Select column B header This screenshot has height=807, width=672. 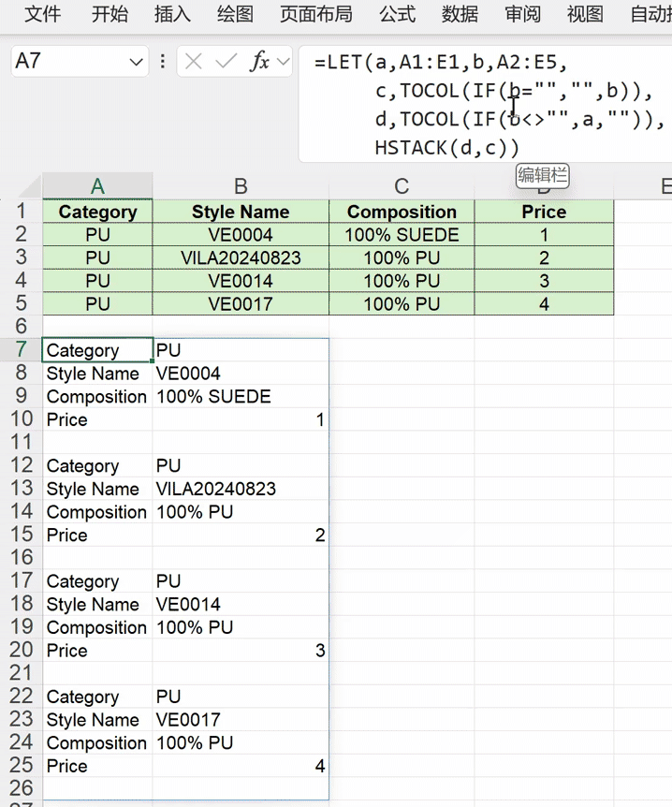point(241,186)
